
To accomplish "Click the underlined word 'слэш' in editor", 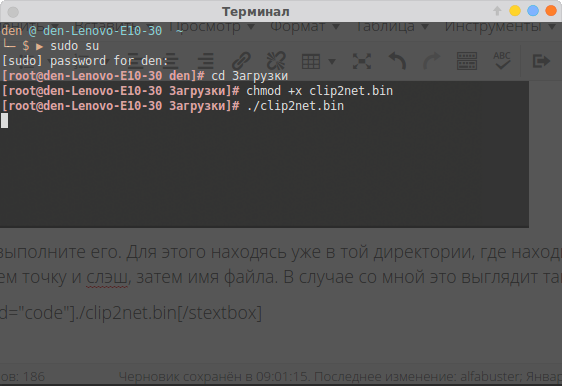I will (107, 277).
